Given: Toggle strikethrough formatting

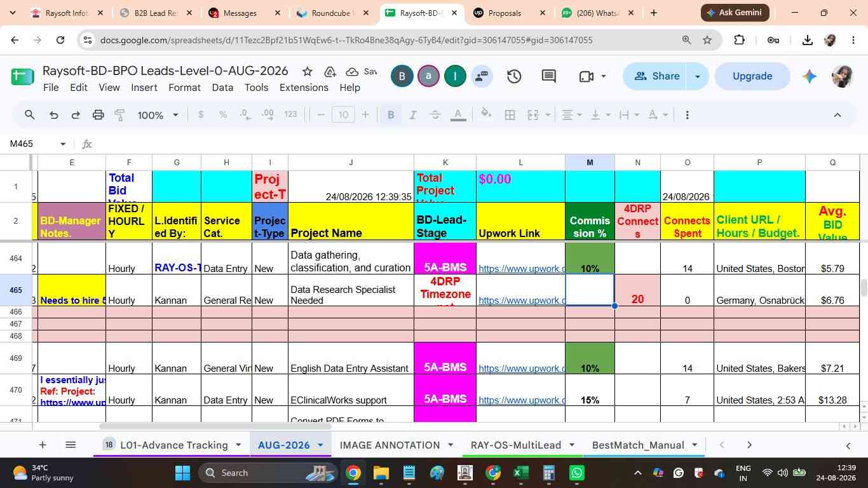Looking at the screenshot, I should click(435, 115).
